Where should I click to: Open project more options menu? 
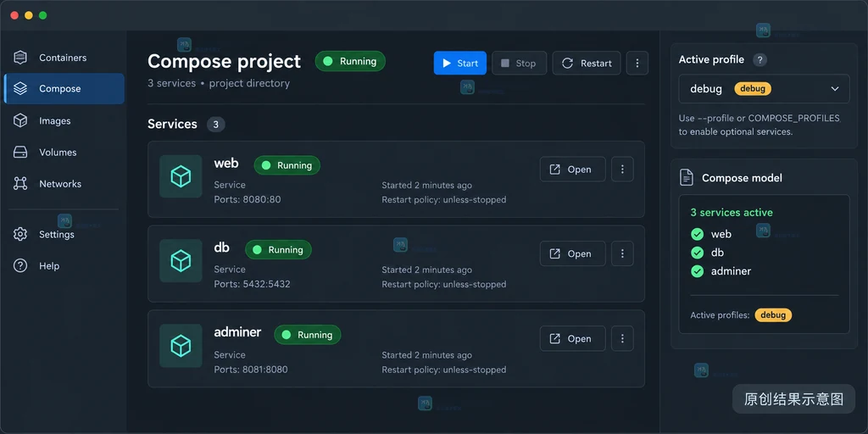(x=637, y=63)
